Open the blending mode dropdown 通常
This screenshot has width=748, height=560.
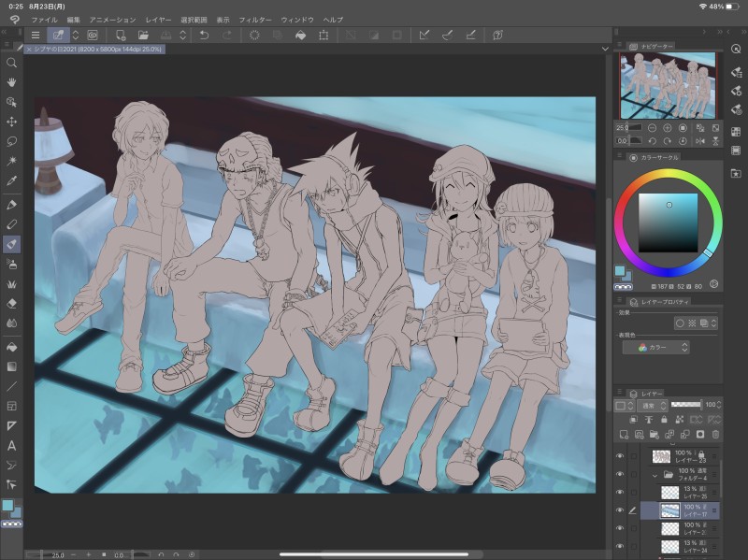click(x=651, y=406)
